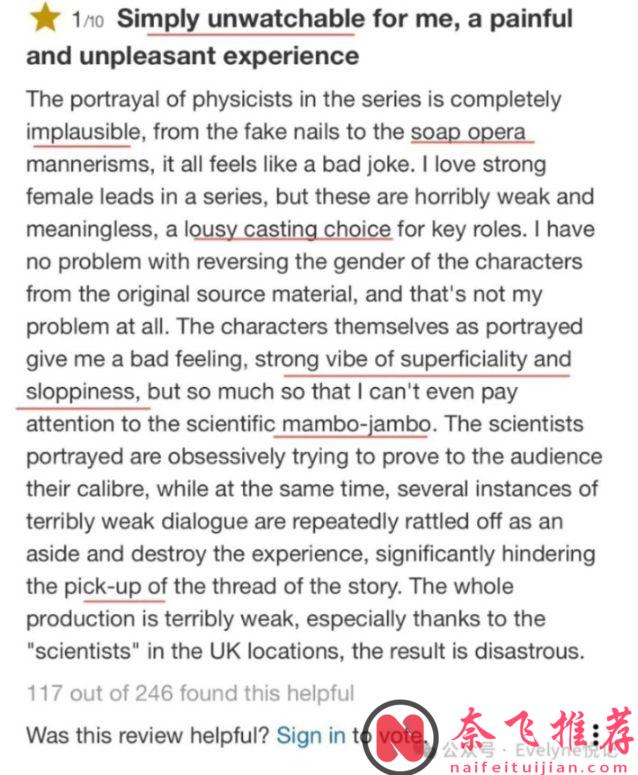Click the underlined word 'sloppiness'
The width and height of the screenshot is (638, 775).
(x=81, y=392)
